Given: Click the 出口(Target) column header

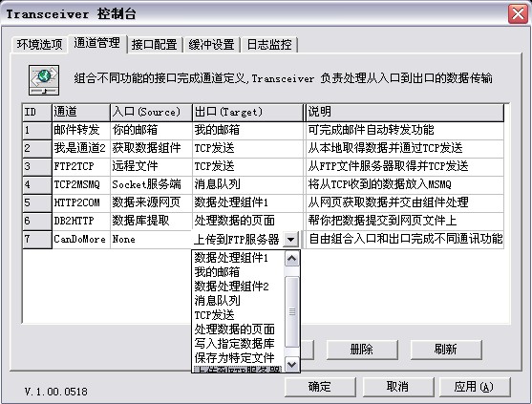Looking at the screenshot, I should coord(247,113).
